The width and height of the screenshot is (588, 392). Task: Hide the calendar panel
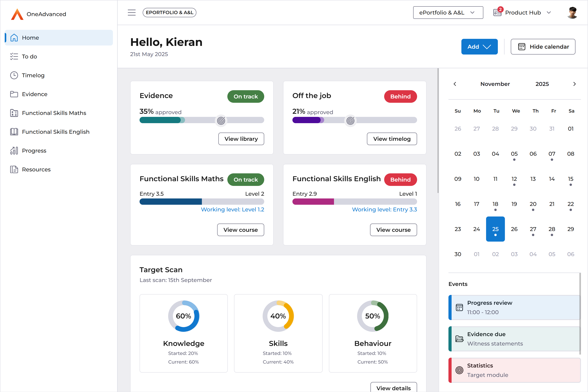point(543,47)
